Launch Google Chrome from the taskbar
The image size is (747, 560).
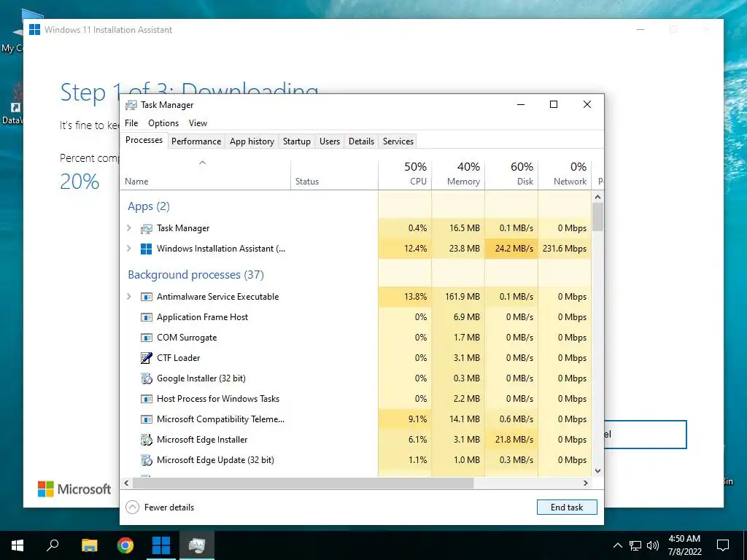click(x=125, y=545)
